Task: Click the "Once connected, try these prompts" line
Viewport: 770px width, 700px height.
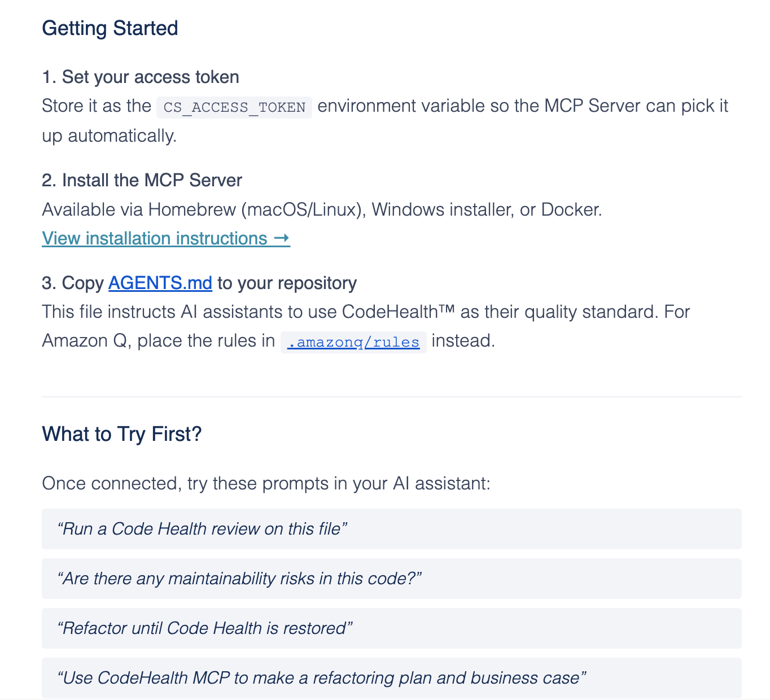Action: click(266, 484)
